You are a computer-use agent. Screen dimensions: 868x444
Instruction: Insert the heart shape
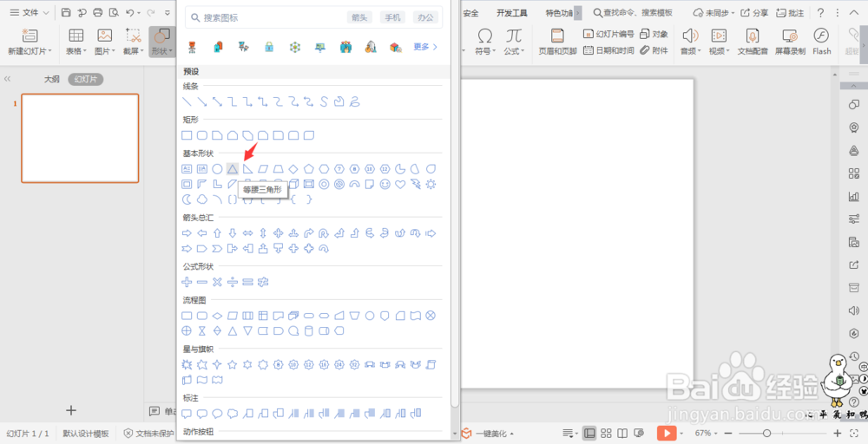[400, 184]
